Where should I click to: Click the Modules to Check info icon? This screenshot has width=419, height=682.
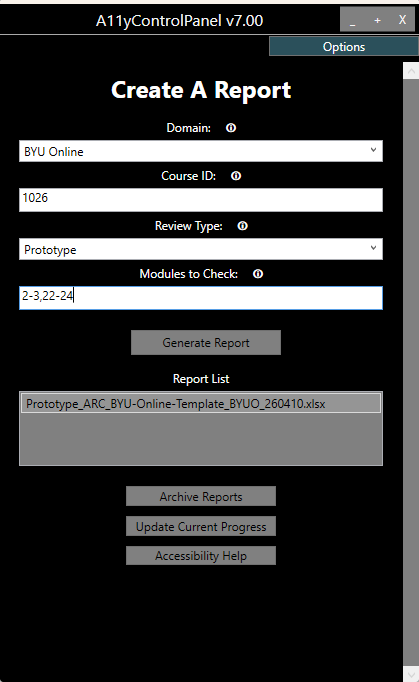click(258, 274)
